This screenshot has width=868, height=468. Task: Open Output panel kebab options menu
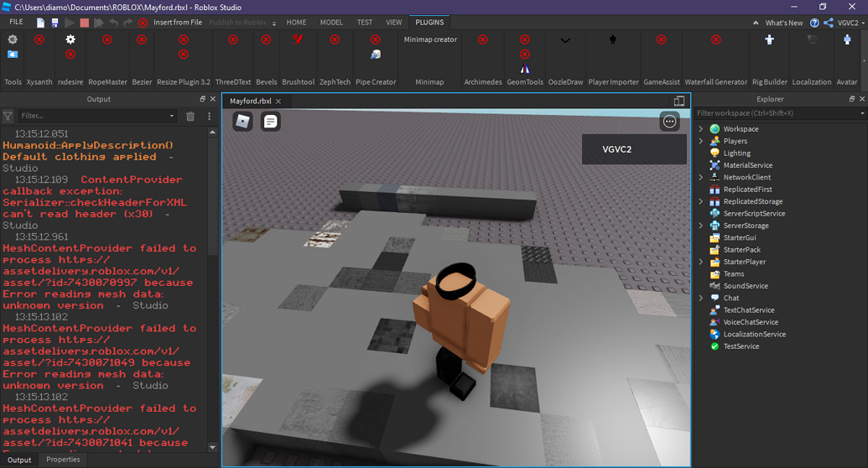click(210, 117)
